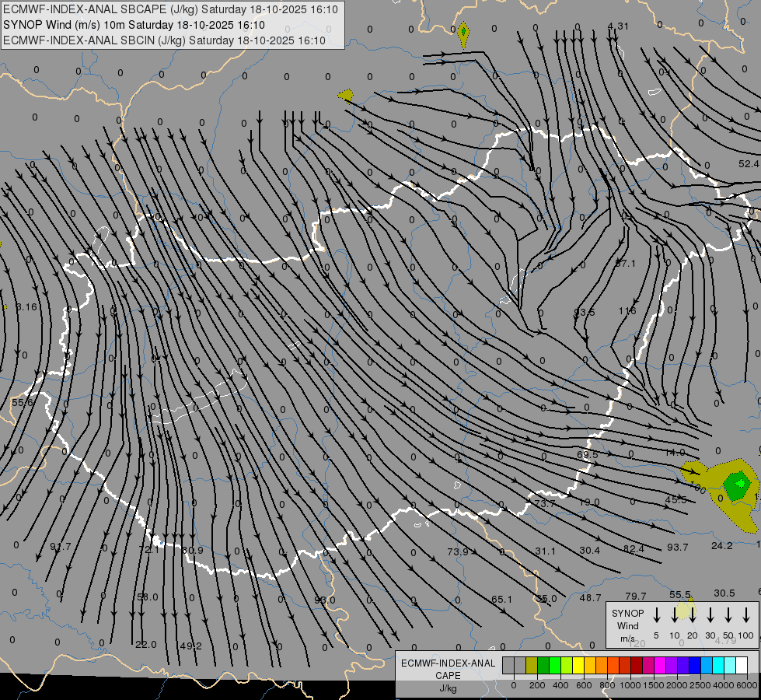
Task: Click the SBCIN title line in the header box
Action: coord(164,40)
